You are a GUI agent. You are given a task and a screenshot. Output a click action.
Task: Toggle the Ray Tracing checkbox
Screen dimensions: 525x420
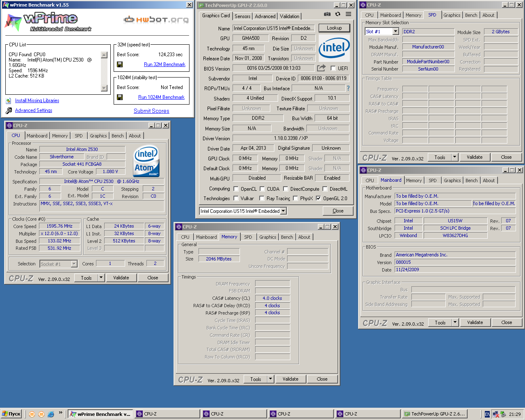tap(262, 199)
